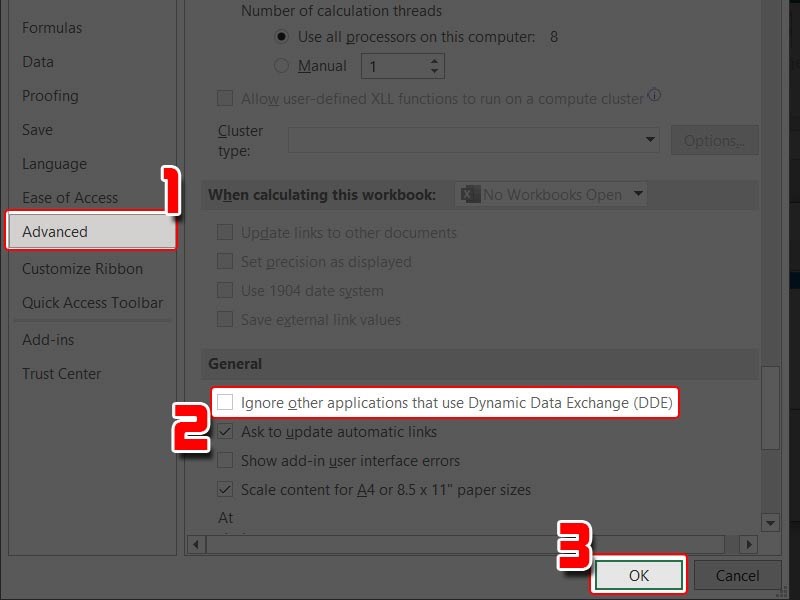
Task: Open the Customize Ribbon category
Action: click(83, 269)
